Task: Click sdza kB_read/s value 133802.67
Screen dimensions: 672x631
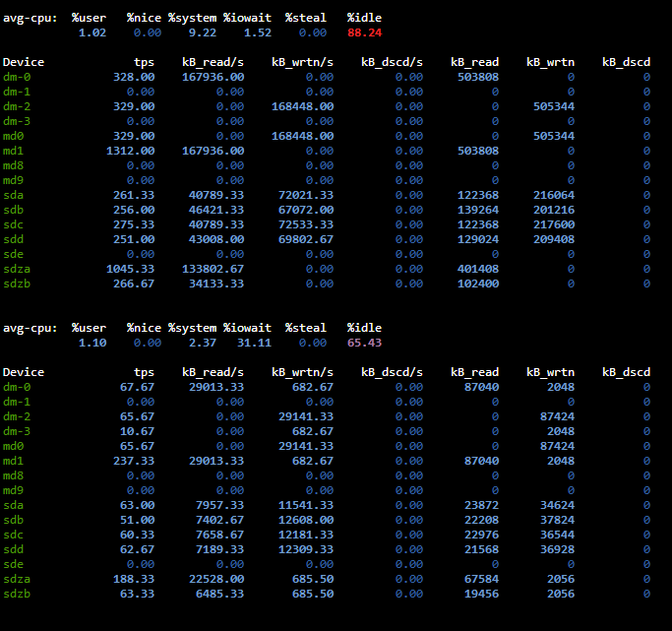Action: tap(213, 269)
